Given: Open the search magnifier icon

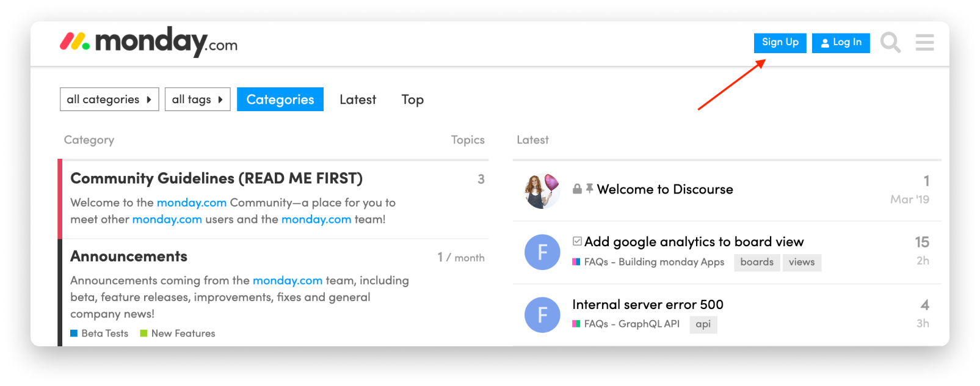Looking at the screenshot, I should coord(890,43).
